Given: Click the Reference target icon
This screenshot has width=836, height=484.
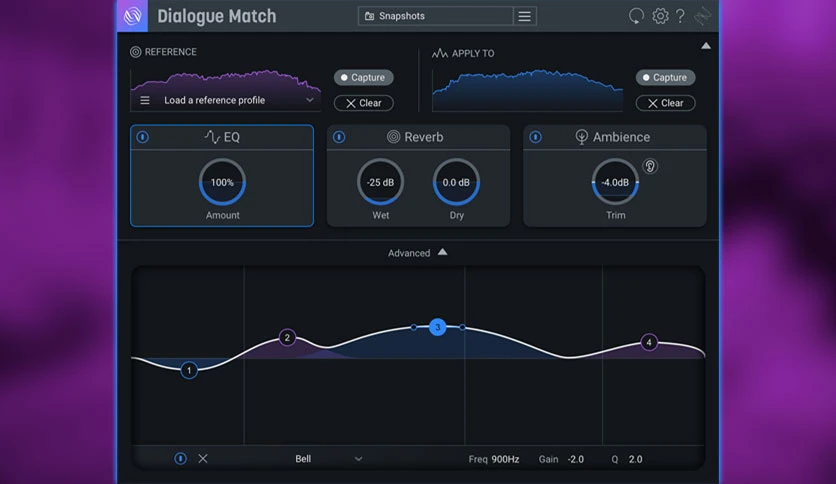Looking at the screenshot, I should tap(135, 52).
